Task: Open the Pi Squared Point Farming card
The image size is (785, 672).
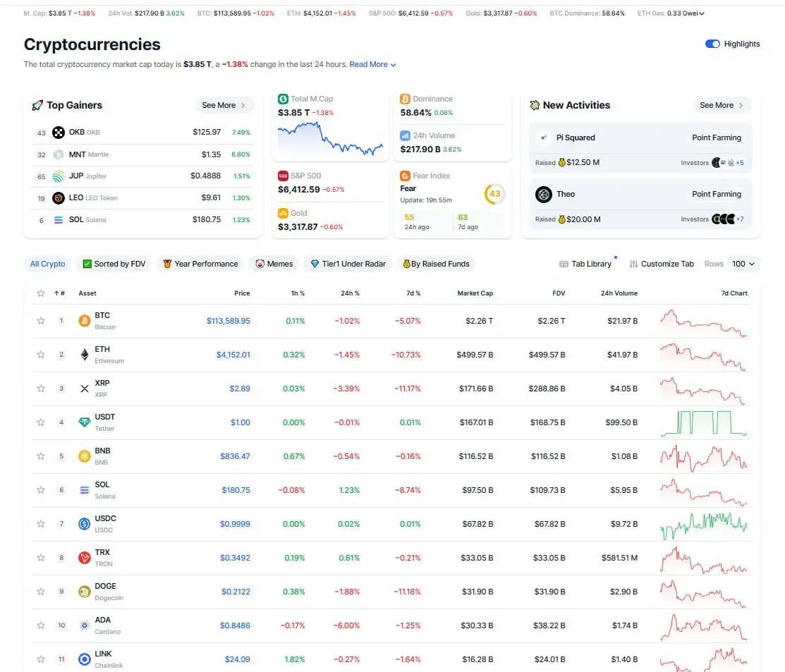Action: pos(640,148)
